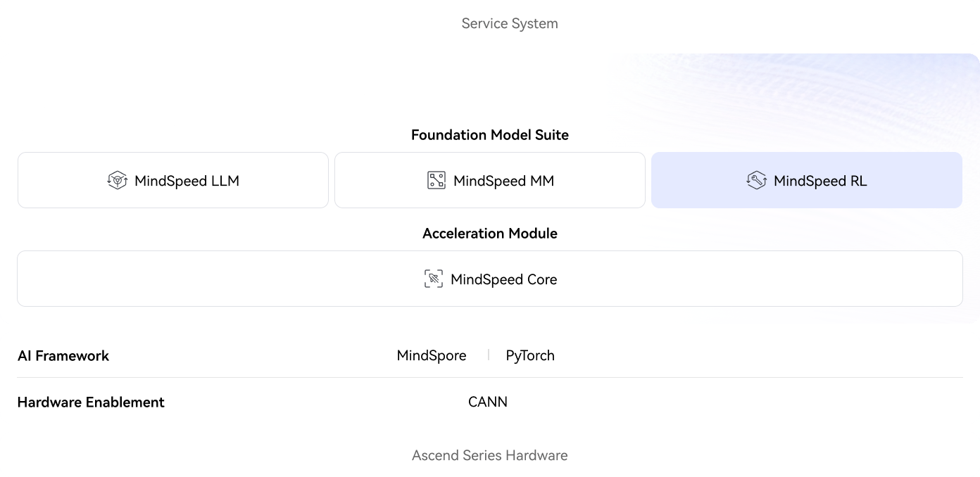Click the Foundation Model Suite heading
The width and height of the screenshot is (980, 477).
(x=490, y=134)
